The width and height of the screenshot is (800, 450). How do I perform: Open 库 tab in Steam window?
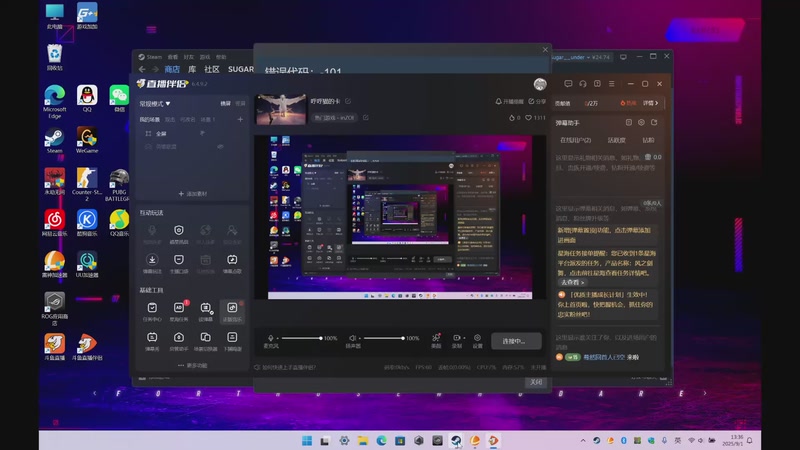(192, 69)
